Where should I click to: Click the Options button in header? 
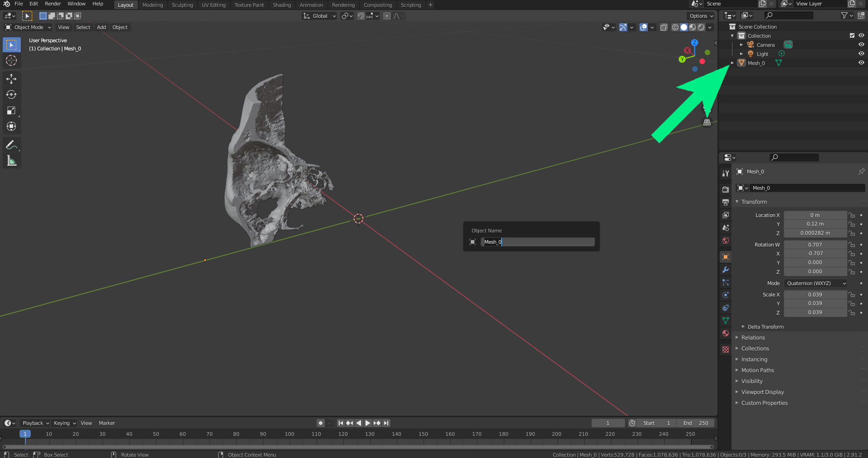(701, 16)
